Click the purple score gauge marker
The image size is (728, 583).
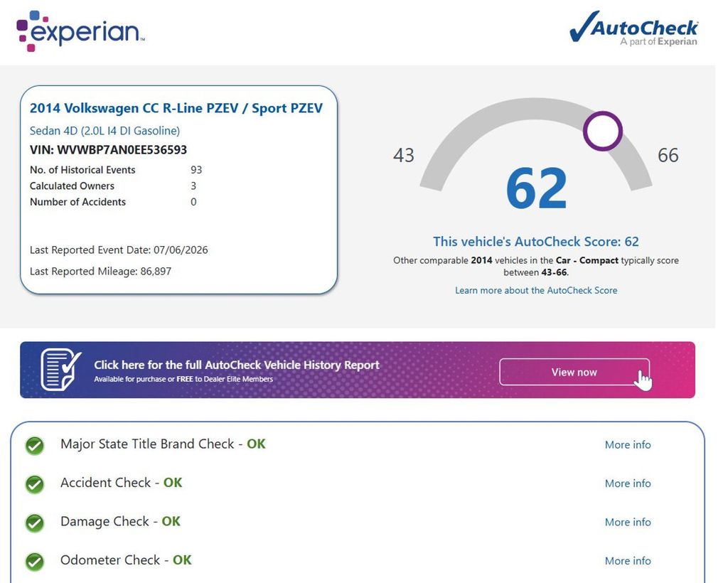click(603, 131)
